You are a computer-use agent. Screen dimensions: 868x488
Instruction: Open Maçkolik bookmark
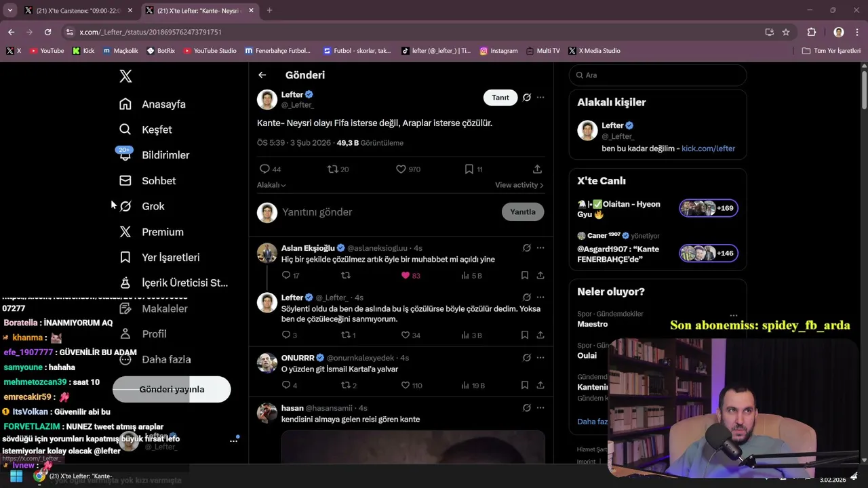coord(121,51)
